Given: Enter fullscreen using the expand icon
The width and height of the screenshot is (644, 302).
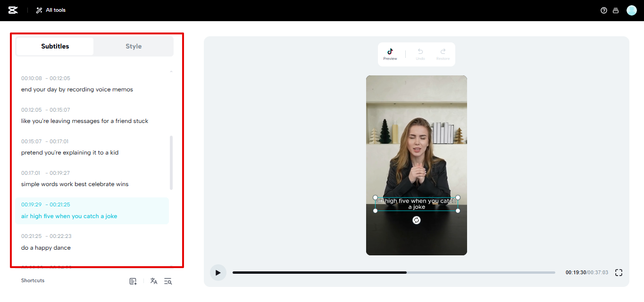Looking at the screenshot, I should 619,272.
